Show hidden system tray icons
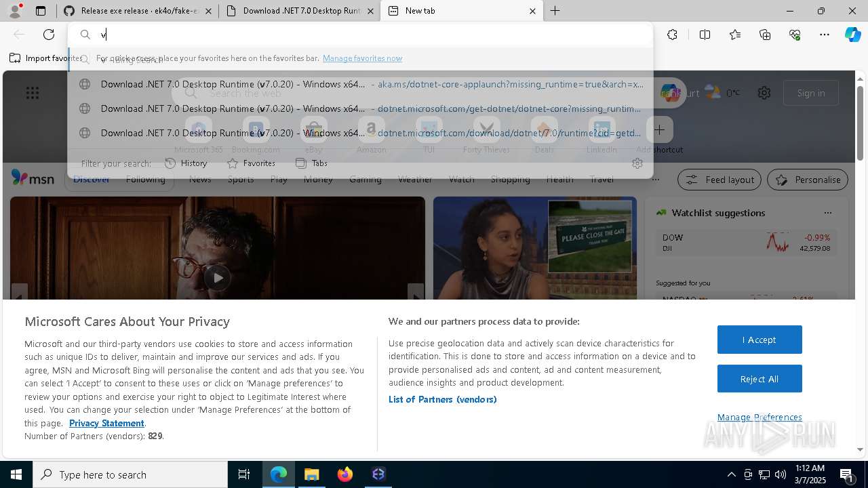This screenshot has width=868, height=488. (x=731, y=474)
